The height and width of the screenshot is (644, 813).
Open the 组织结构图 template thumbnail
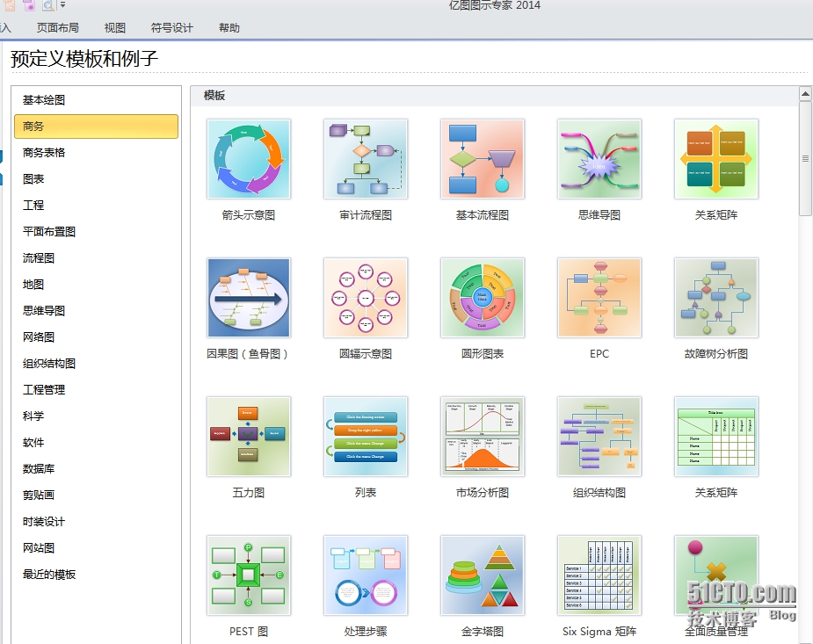click(x=599, y=437)
